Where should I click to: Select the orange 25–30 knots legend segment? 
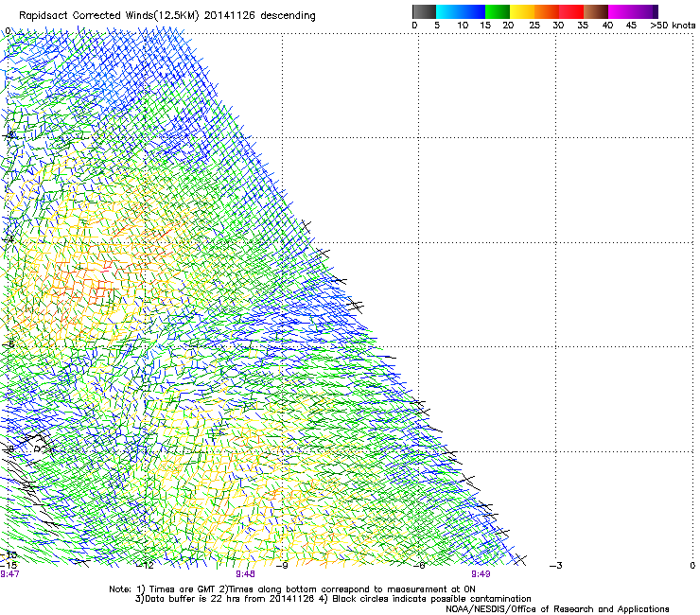(x=547, y=11)
